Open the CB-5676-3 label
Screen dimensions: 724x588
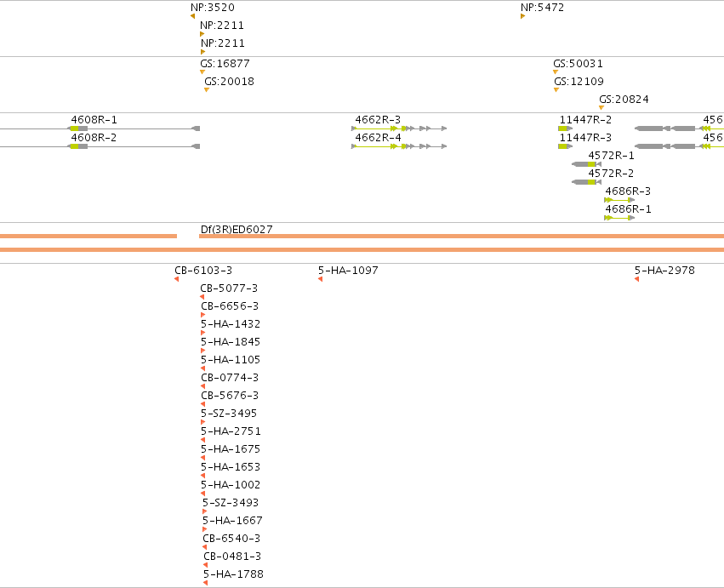pyautogui.click(x=230, y=396)
